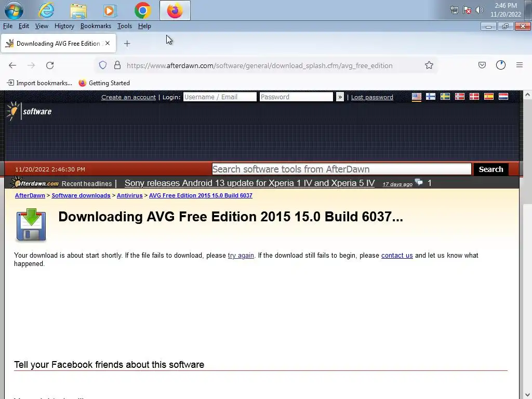Focus the Password field
Screen dimensions: 532x399
click(x=296, y=97)
